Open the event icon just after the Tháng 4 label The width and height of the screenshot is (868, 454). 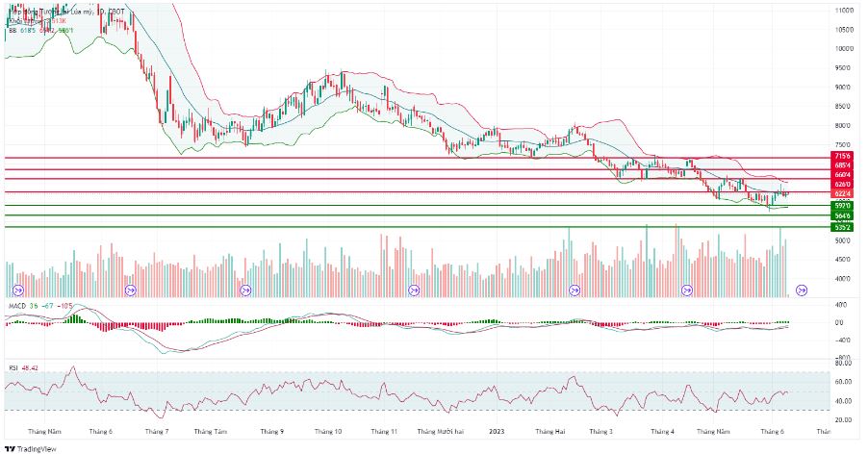point(687,290)
